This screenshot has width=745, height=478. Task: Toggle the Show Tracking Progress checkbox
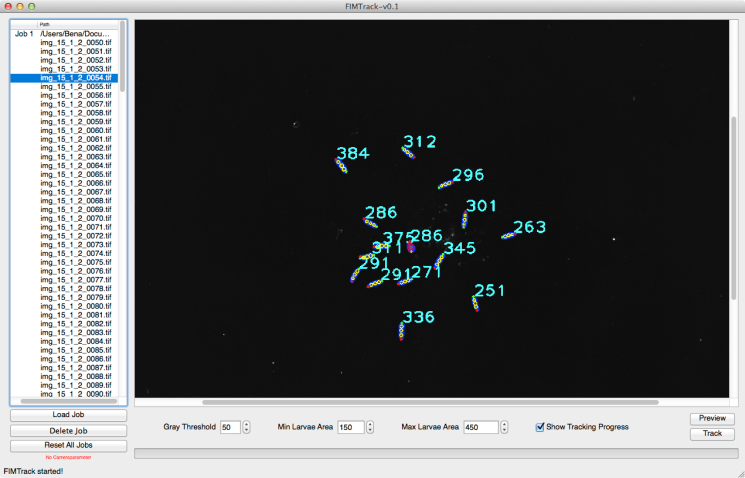pos(541,427)
